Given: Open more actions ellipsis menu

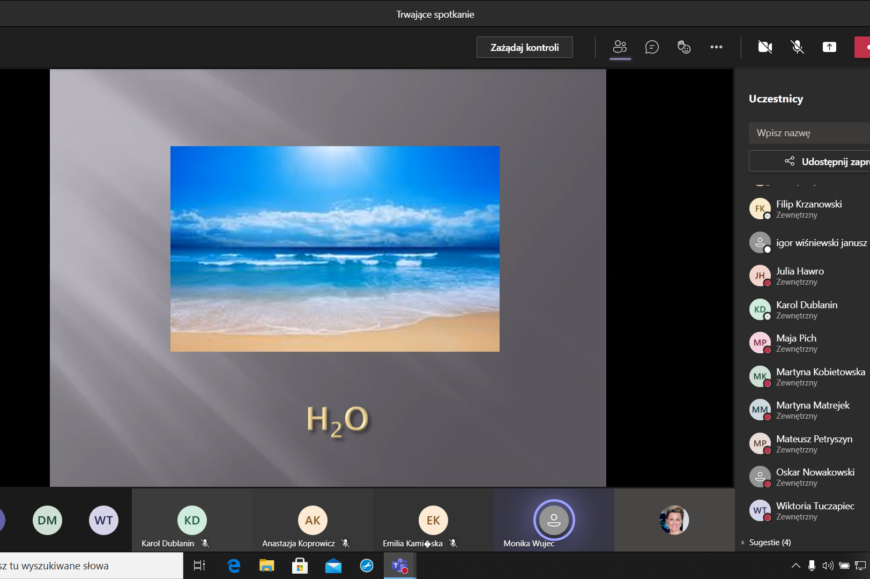Looking at the screenshot, I should pyautogui.click(x=716, y=47).
